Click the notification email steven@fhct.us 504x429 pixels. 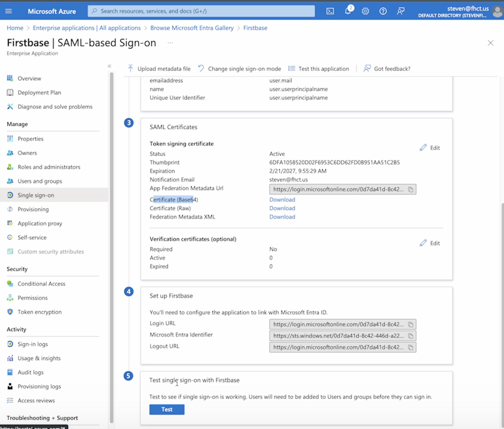pos(288,180)
